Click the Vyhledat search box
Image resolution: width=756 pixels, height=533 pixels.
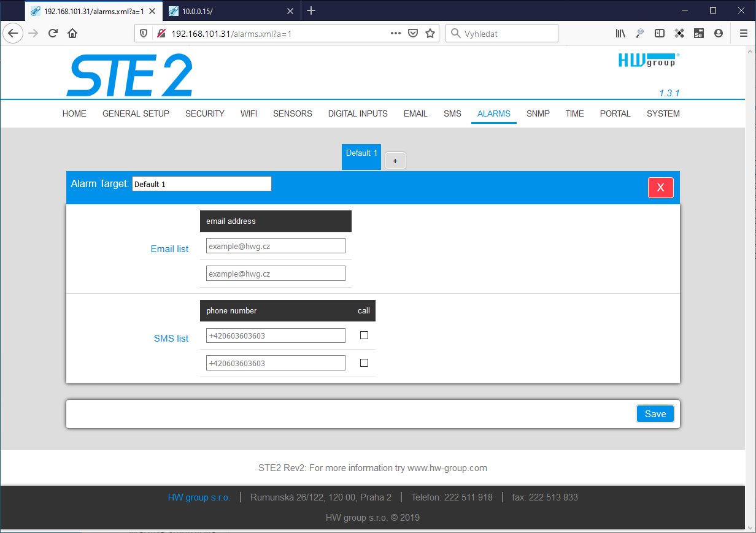click(x=502, y=33)
